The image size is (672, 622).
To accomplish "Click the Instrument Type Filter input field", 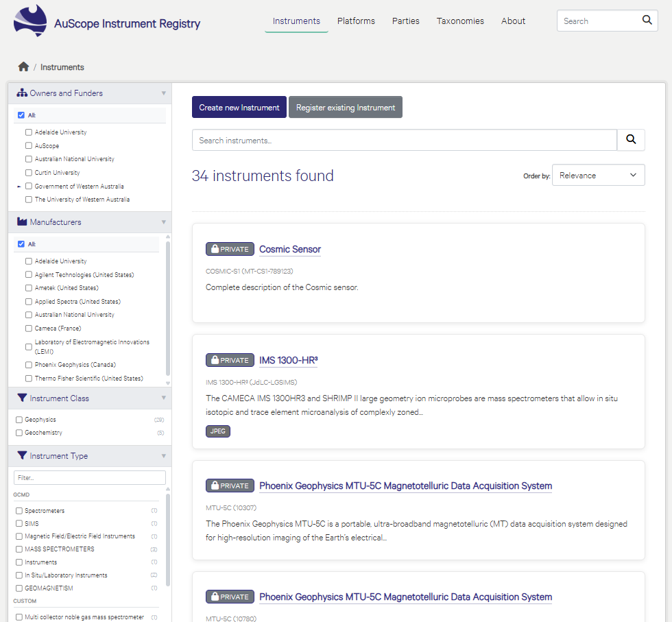I will (x=90, y=477).
